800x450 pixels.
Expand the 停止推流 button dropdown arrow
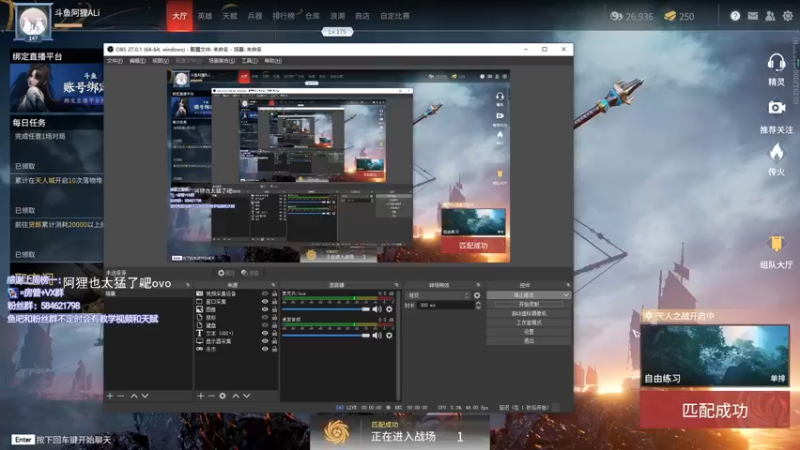click(x=566, y=295)
